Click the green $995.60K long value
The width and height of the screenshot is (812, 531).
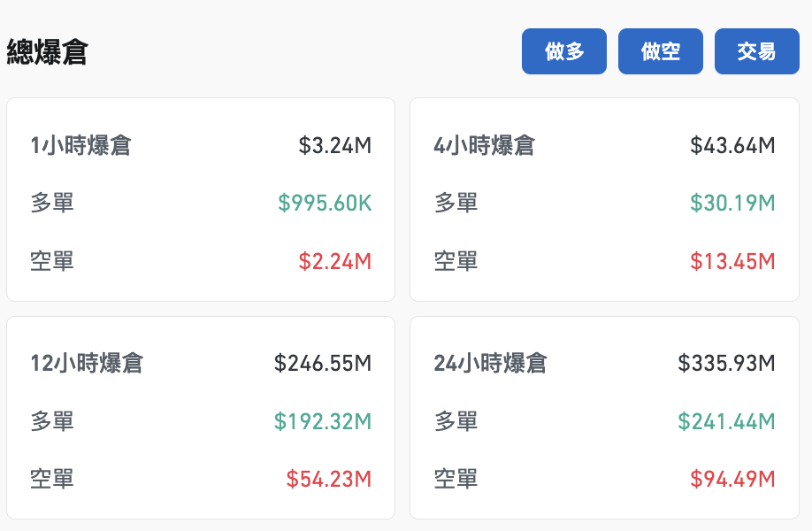pyautogui.click(x=325, y=204)
